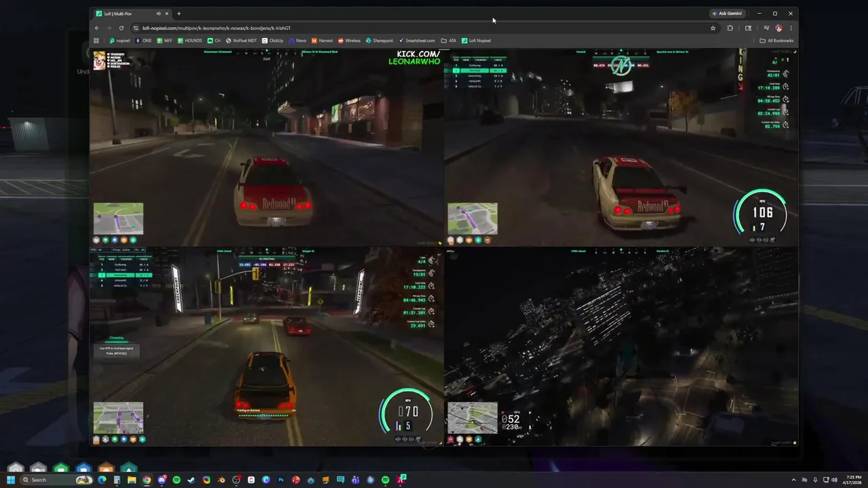Open the MFF bookmark
Screen dimensions: 868x488
(165, 41)
